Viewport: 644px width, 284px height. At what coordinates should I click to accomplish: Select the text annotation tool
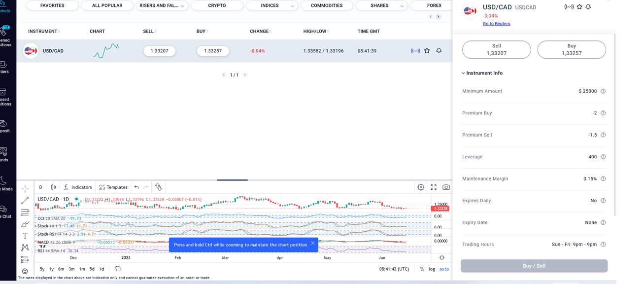[x=25, y=236]
